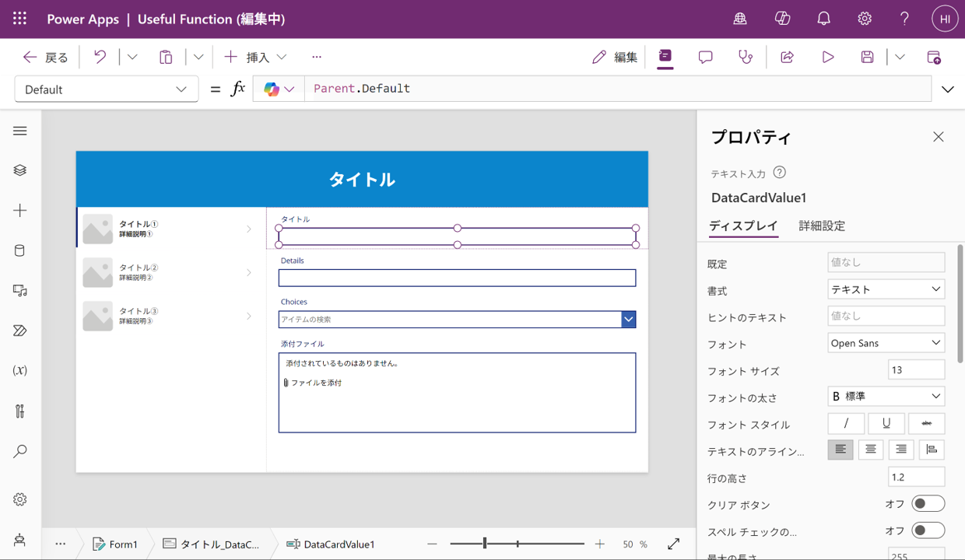Viewport: 965px width, 560px height.
Task: Open the app launcher waffle menu
Action: tap(20, 19)
